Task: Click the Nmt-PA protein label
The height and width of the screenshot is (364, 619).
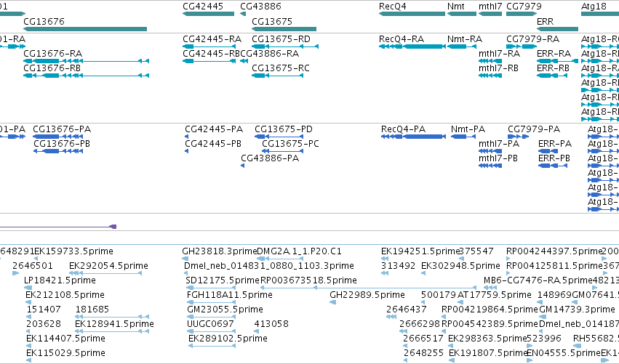Action: [468, 129]
